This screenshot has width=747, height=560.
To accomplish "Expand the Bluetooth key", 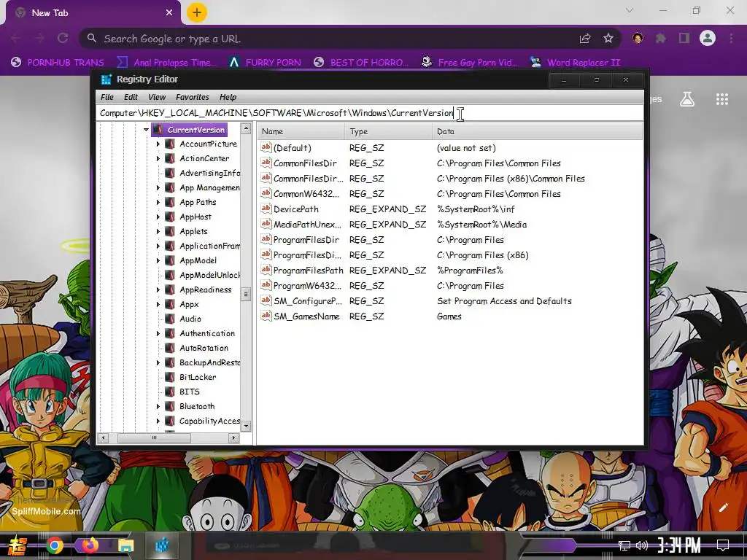I will [158, 406].
